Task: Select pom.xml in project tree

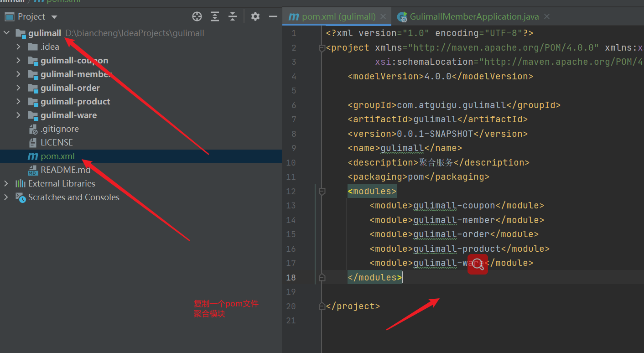Action: point(57,156)
